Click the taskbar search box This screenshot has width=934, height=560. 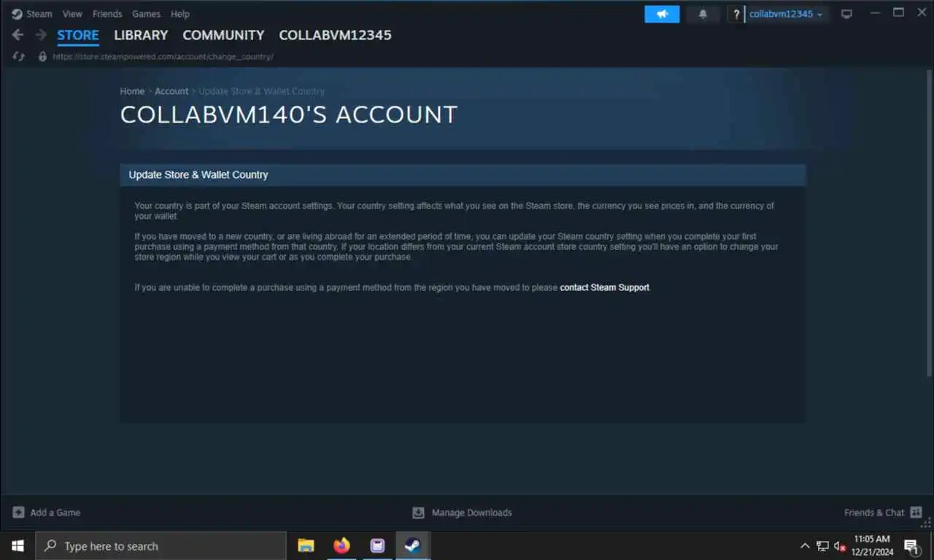coord(161,545)
